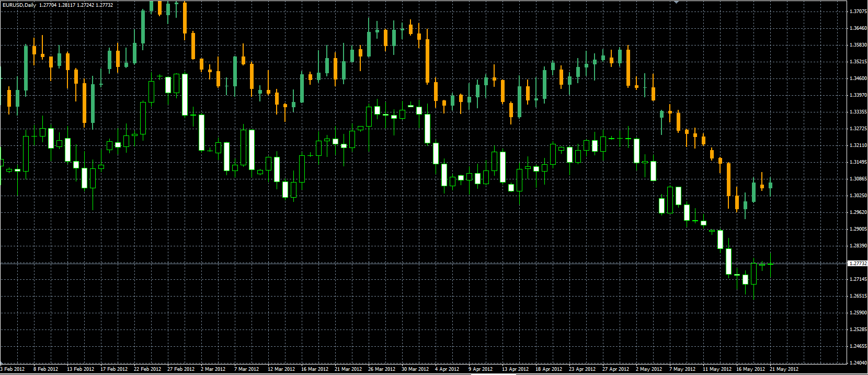Click the 21 Mar 2012 date label
868x375 pixels.
(x=348, y=369)
